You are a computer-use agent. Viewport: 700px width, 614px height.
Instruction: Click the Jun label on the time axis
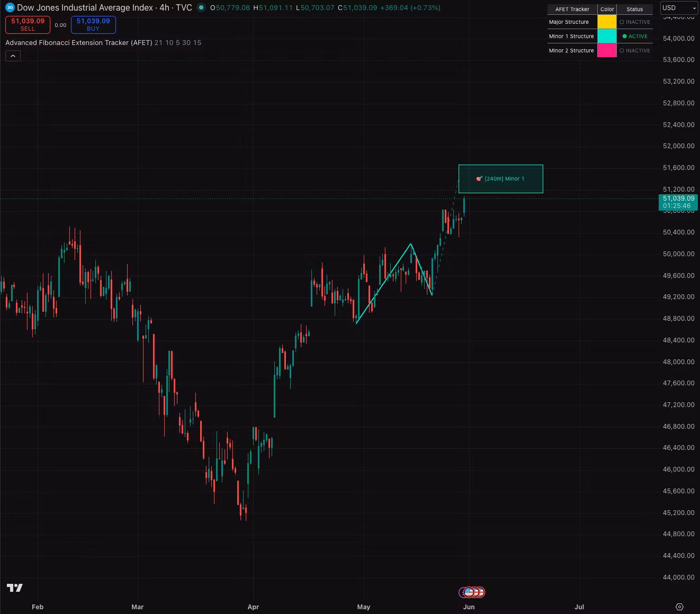tap(469, 607)
